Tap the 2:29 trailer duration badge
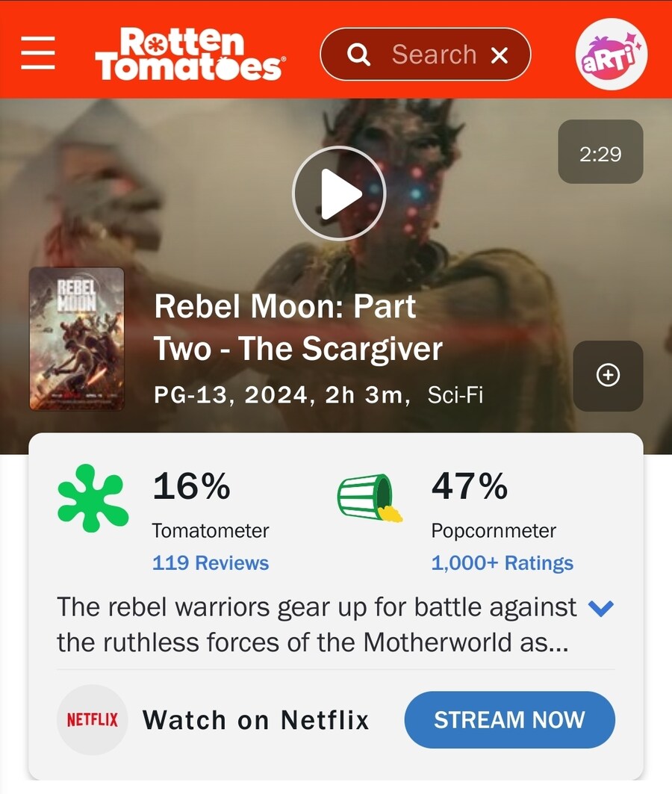Image resolution: width=672 pixels, height=794 pixels. pyautogui.click(x=600, y=152)
